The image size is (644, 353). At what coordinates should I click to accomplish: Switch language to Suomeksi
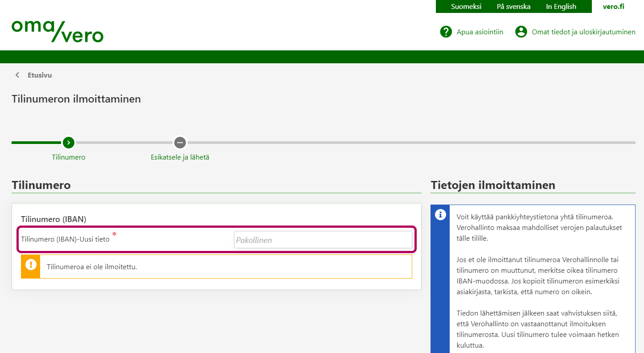pyautogui.click(x=466, y=7)
